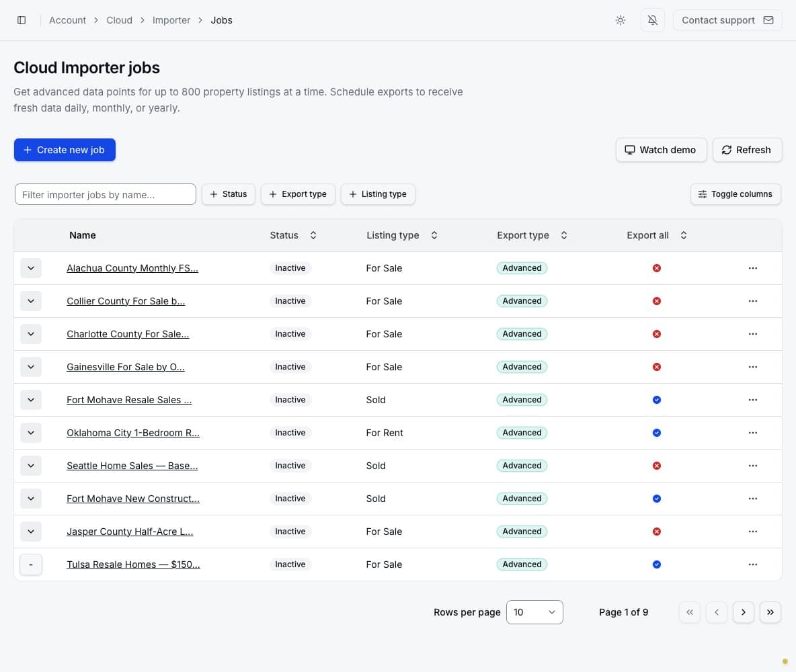
Task: Open the Oklahoma City 1-Bedroom job link
Action: pyautogui.click(x=133, y=433)
